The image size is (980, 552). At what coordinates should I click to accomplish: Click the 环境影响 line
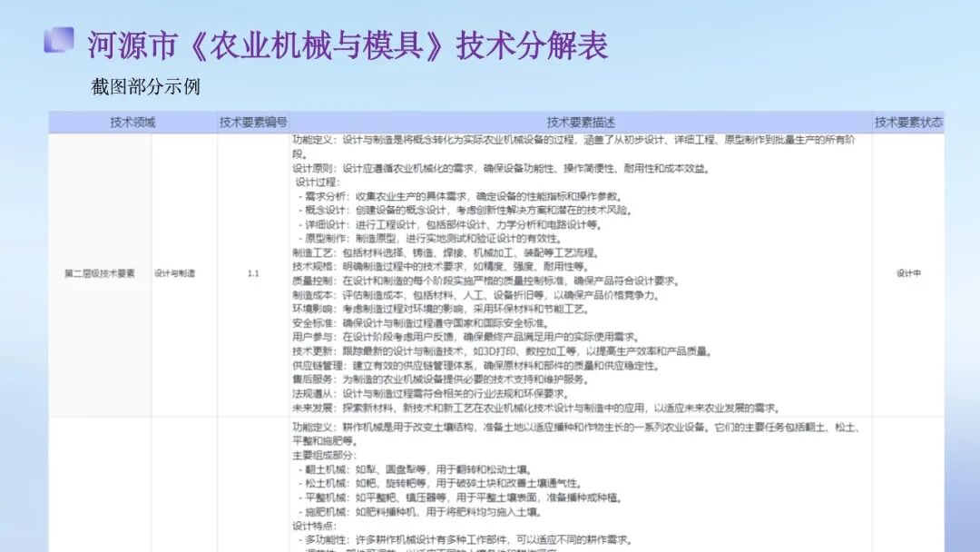click(441, 309)
